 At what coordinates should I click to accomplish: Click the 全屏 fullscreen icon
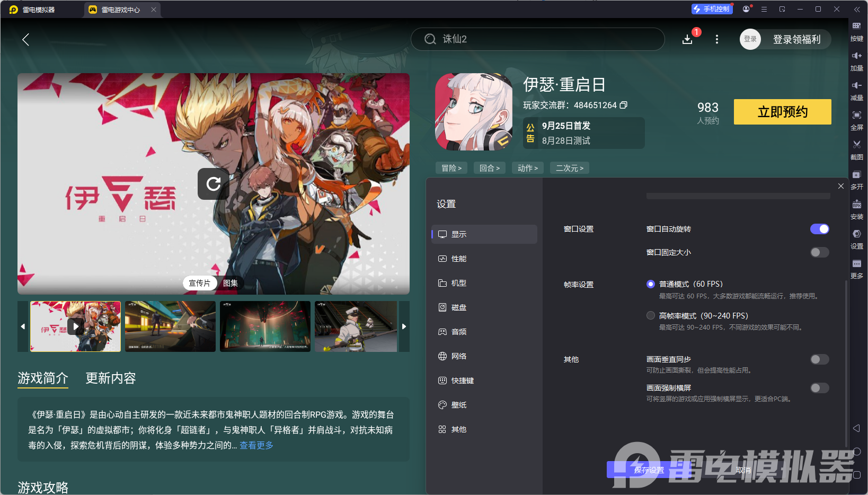click(857, 120)
